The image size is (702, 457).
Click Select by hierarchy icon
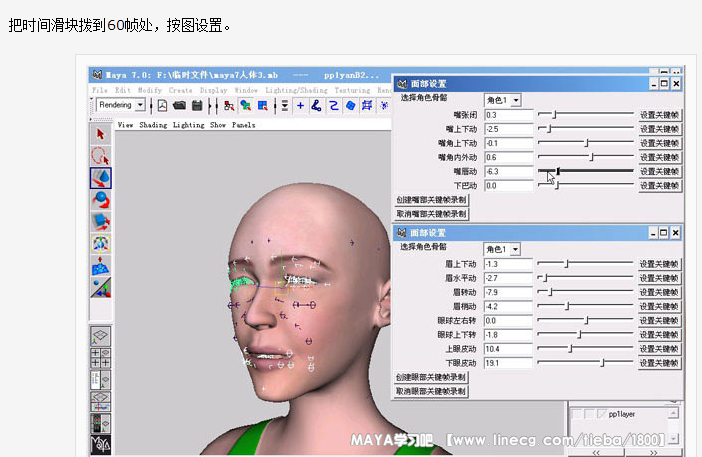(229, 106)
